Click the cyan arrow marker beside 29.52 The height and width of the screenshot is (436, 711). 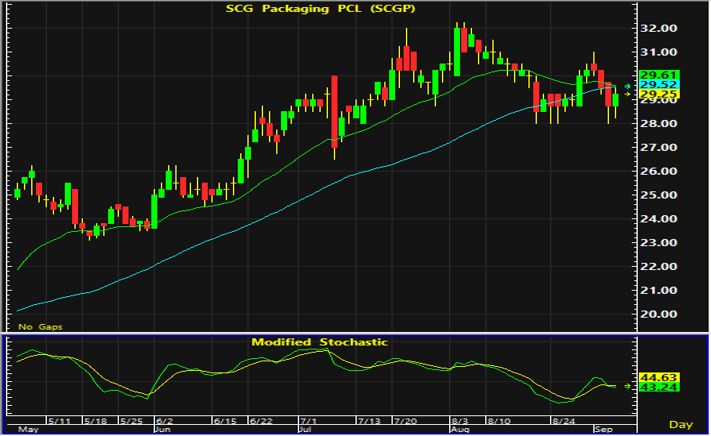[x=628, y=86]
